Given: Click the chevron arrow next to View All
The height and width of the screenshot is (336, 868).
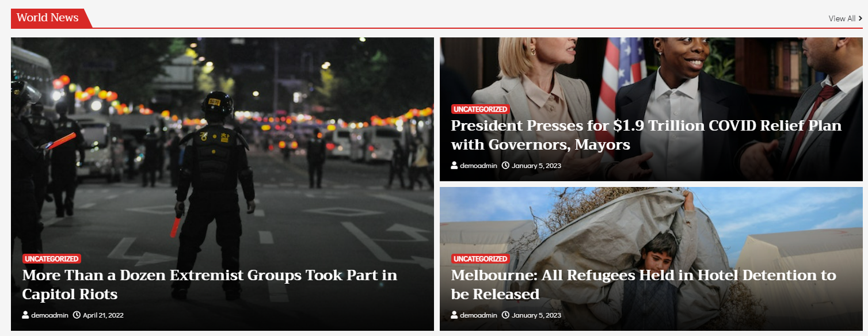Looking at the screenshot, I should (x=861, y=18).
